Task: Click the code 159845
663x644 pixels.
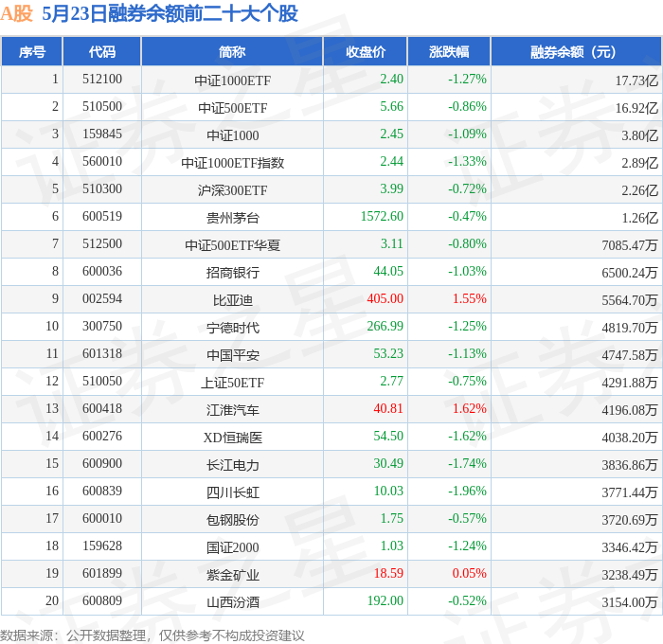Action: pyautogui.click(x=102, y=134)
